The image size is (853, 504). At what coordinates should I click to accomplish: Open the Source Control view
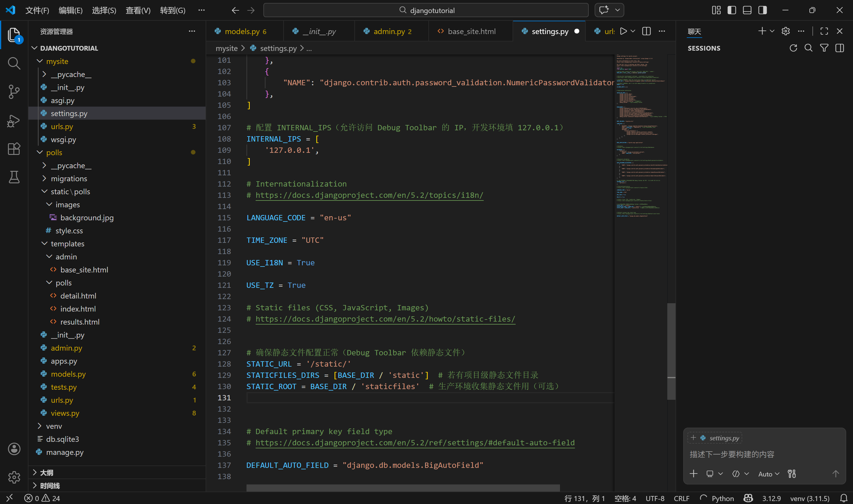(14, 92)
